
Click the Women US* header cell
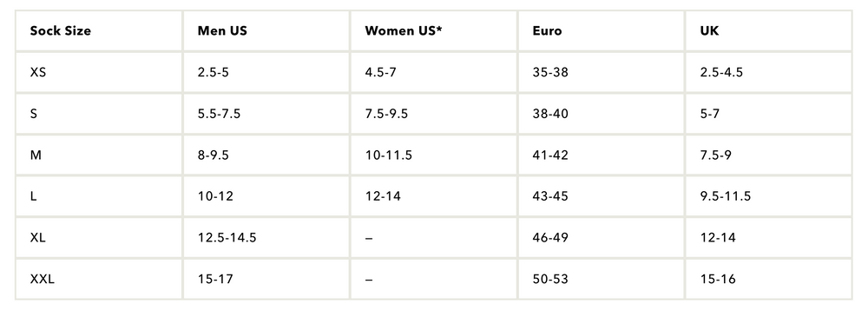point(434,31)
